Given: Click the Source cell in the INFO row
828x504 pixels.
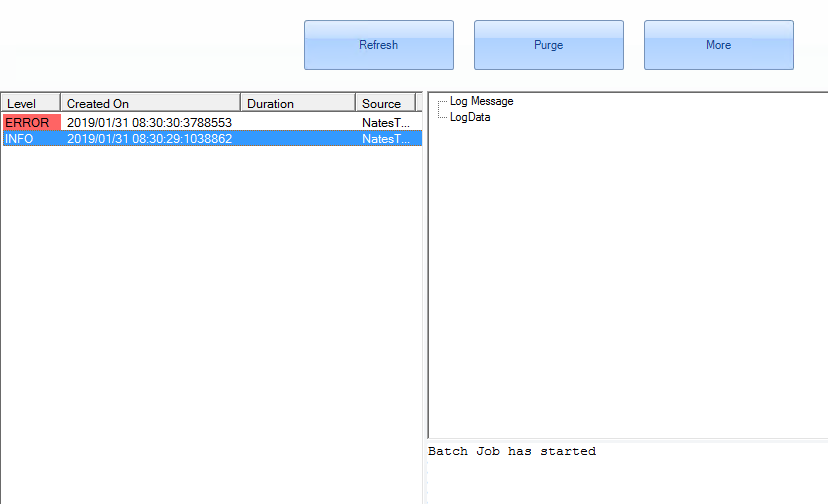Looking at the screenshot, I should click(386, 138).
